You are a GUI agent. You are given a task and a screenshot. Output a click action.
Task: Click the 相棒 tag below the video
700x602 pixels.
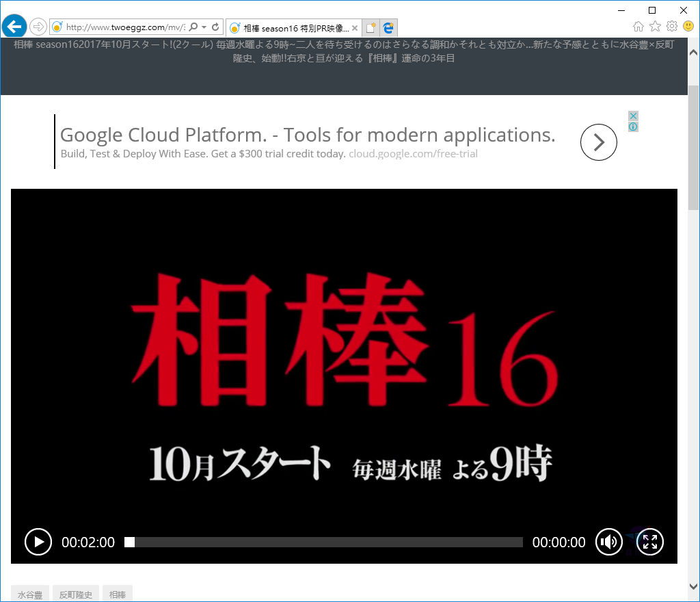[x=118, y=594]
